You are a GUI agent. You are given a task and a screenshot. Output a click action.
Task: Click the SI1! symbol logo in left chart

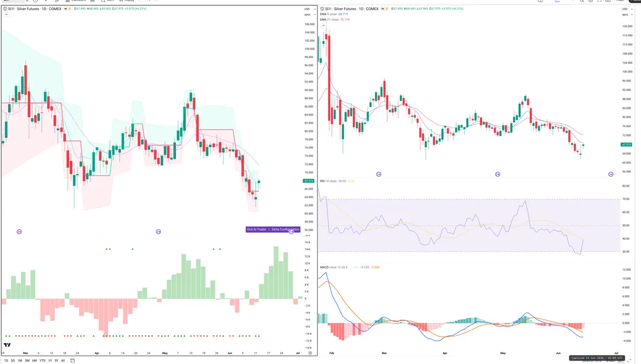click(5, 9)
